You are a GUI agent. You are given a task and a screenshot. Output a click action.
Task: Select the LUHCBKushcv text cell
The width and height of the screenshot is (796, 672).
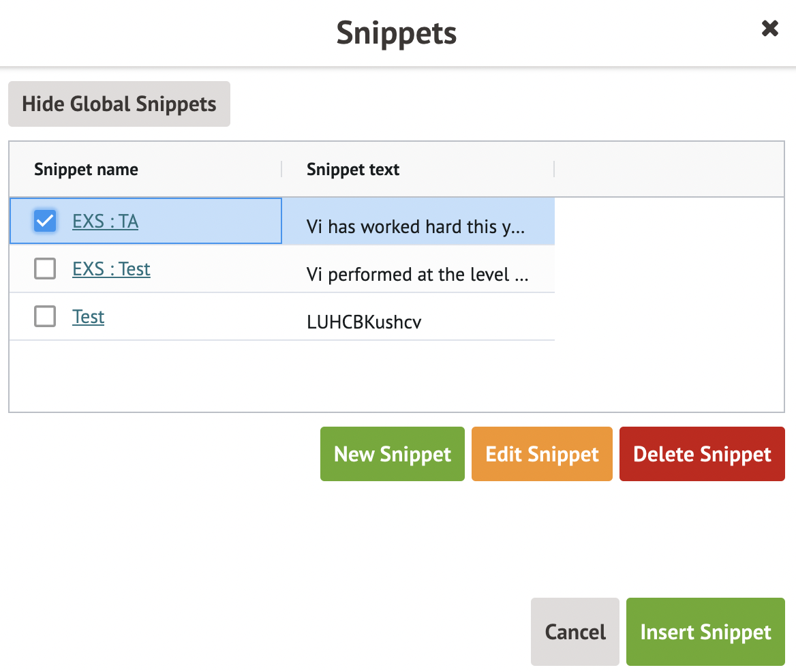(364, 322)
